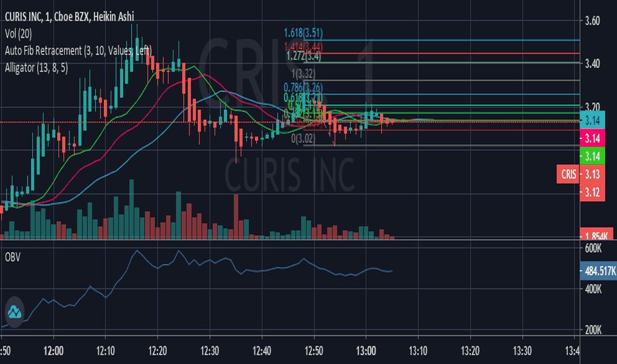Click the 12:20 time axis label
The width and height of the screenshot is (617, 364).
(x=158, y=351)
